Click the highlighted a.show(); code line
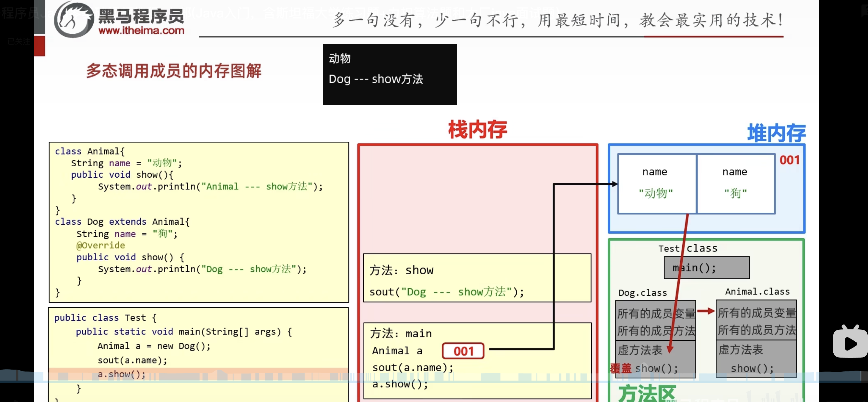868x402 pixels. coord(121,374)
